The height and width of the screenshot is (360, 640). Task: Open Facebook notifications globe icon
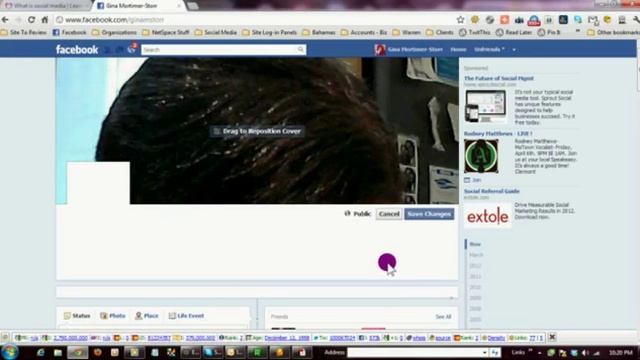[131, 49]
